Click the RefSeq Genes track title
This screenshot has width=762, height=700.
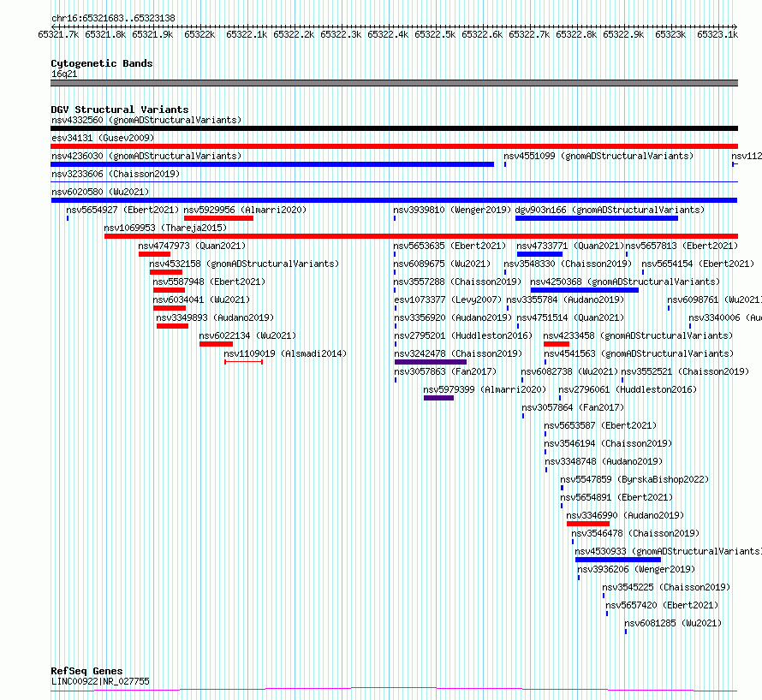click(86, 672)
